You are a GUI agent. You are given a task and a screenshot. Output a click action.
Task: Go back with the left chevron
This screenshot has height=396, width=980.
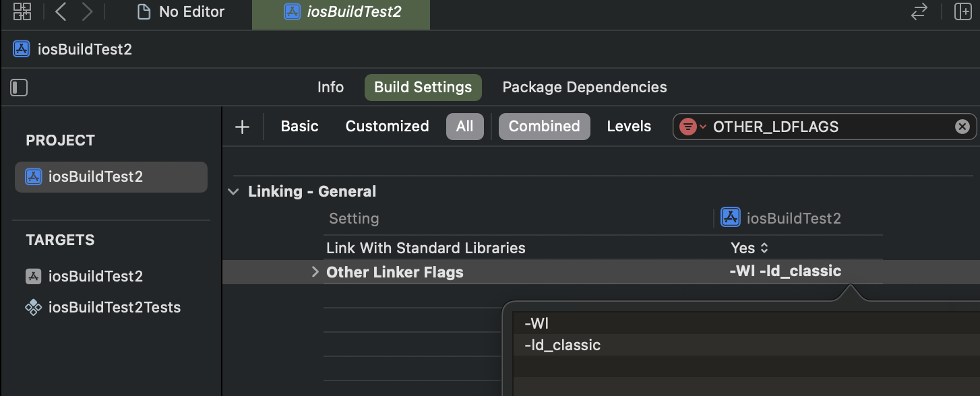pyautogui.click(x=61, y=11)
